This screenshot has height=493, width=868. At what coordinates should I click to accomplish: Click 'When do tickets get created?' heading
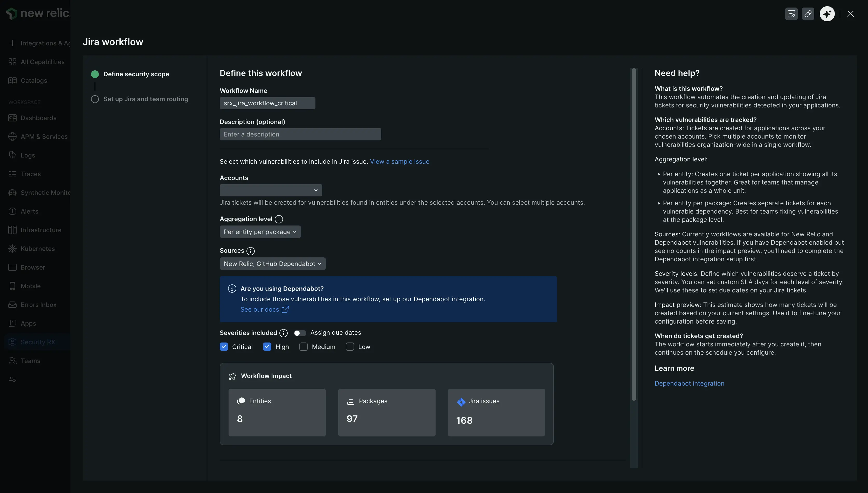click(699, 336)
